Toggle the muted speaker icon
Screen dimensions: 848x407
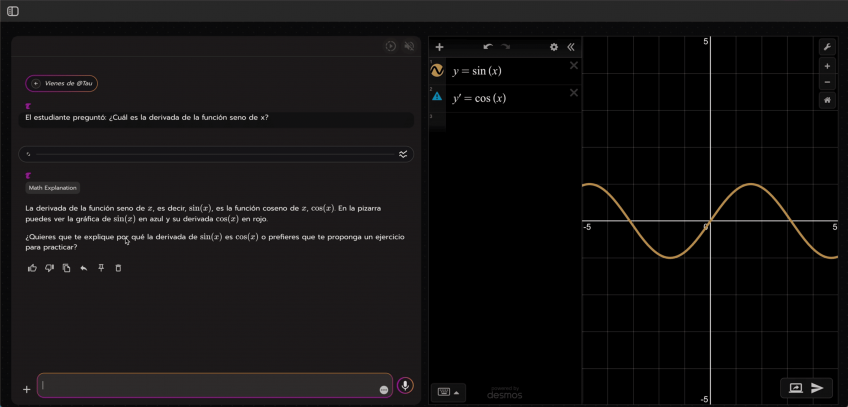point(409,46)
